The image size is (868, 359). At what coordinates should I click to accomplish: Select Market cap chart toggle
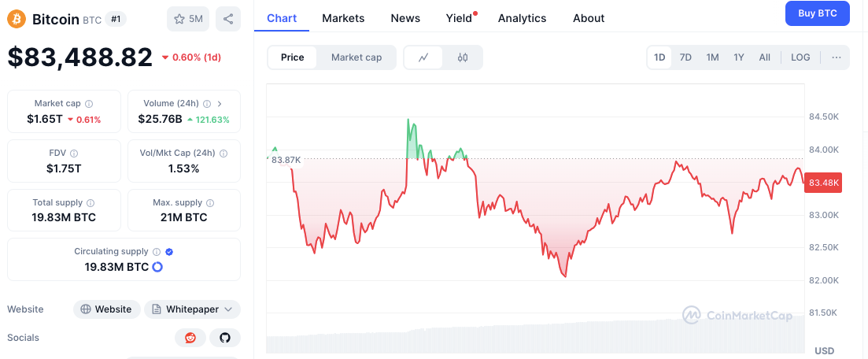356,57
